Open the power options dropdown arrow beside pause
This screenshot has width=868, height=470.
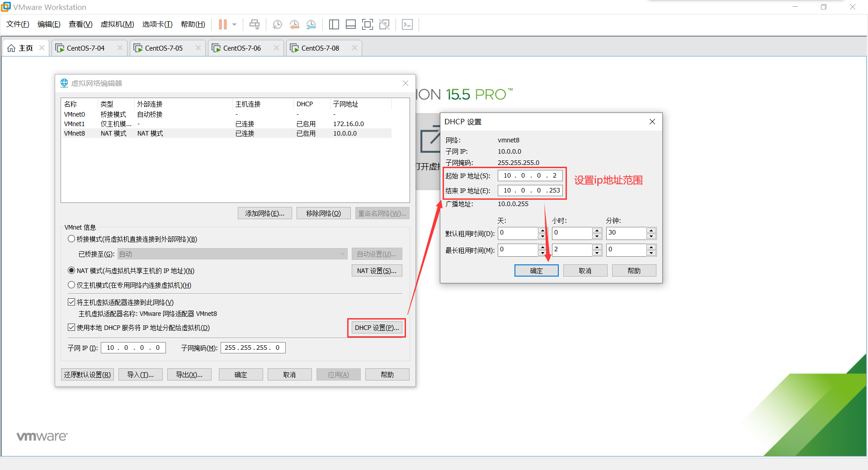234,24
